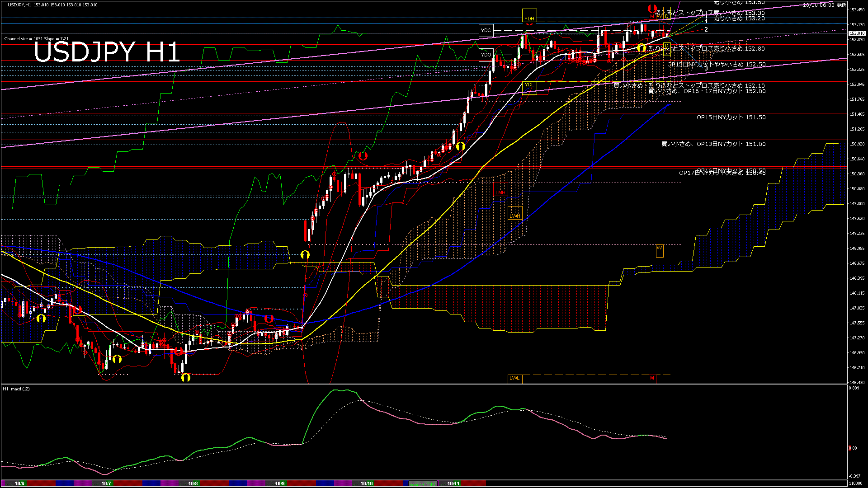The height and width of the screenshot is (488, 868).
Task: Click the 買い小さめ OP13日NYカット 151.00 label
Action: 713,144
